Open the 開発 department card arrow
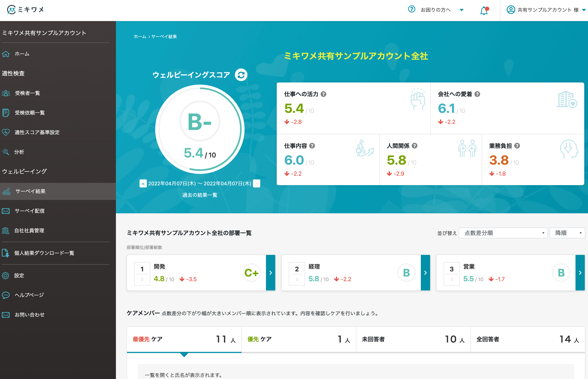The width and height of the screenshot is (588, 379). tap(270, 273)
